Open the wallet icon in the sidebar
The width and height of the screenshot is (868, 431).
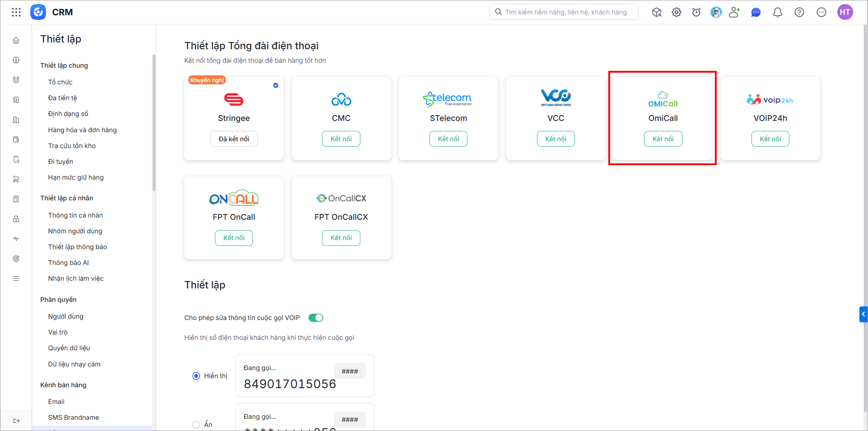(16, 139)
